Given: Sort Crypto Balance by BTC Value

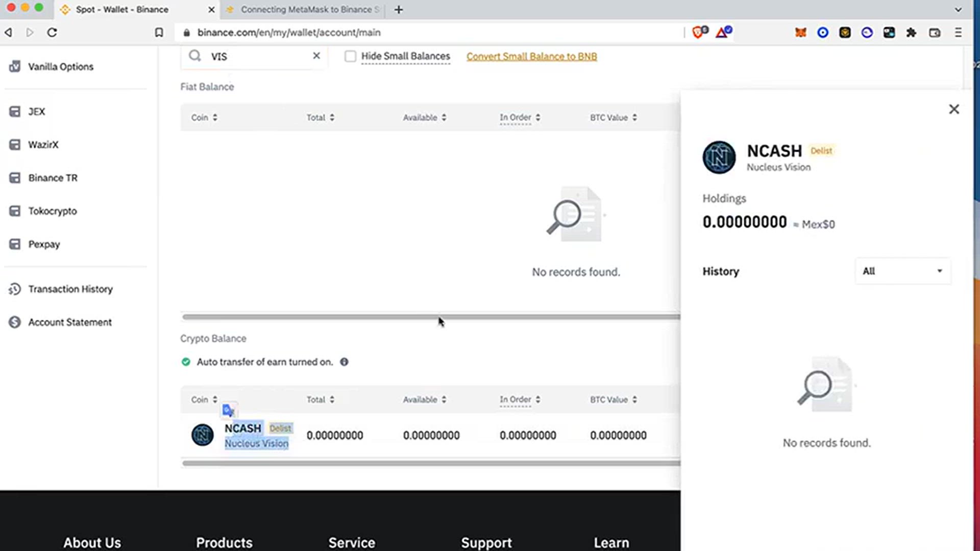Looking at the screenshot, I should [x=614, y=399].
